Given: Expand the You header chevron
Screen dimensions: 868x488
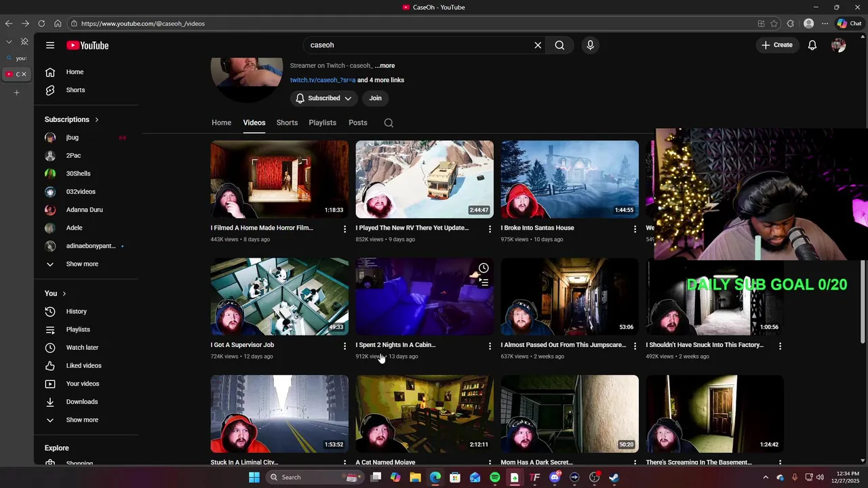Looking at the screenshot, I should point(64,293).
